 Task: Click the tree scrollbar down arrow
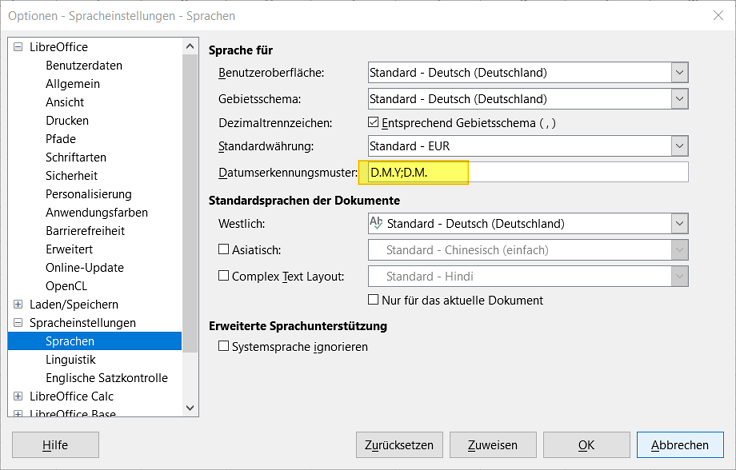coord(190,408)
